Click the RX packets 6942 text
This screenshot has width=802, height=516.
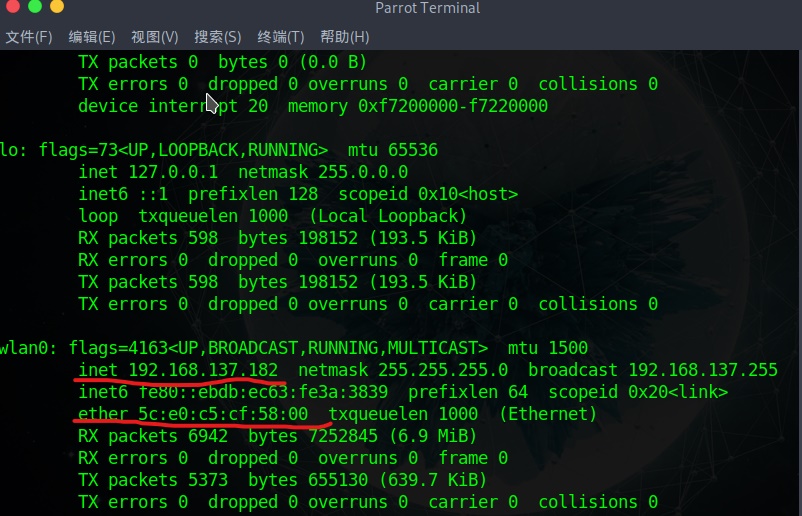pos(153,436)
